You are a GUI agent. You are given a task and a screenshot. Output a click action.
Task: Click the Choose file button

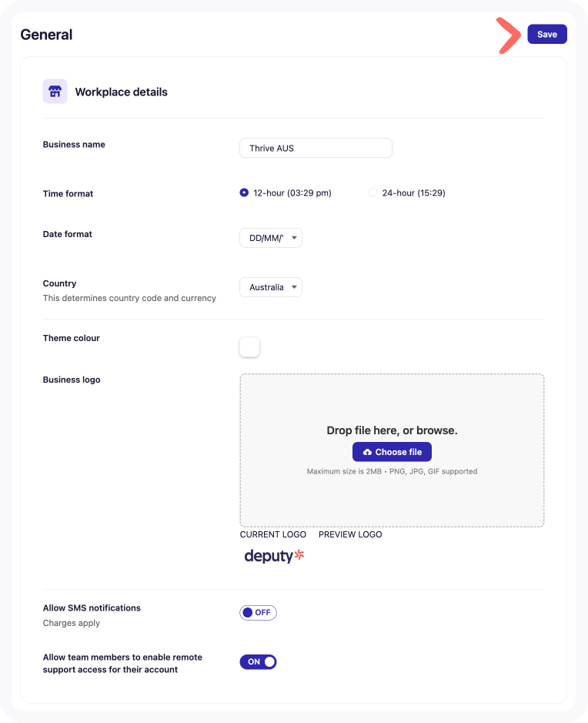click(392, 452)
